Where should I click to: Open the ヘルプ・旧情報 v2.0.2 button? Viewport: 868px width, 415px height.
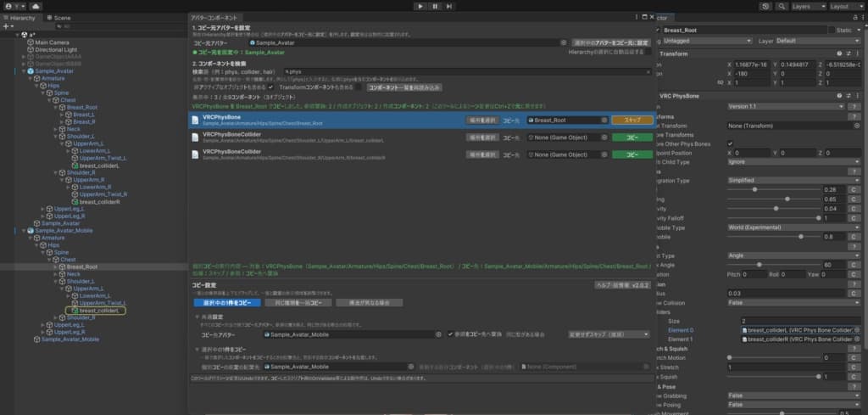623,285
